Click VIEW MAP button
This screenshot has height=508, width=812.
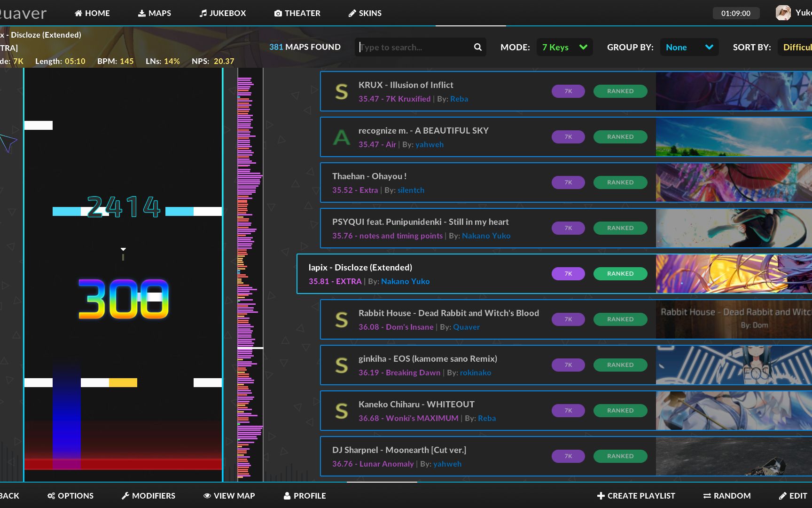tap(229, 496)
